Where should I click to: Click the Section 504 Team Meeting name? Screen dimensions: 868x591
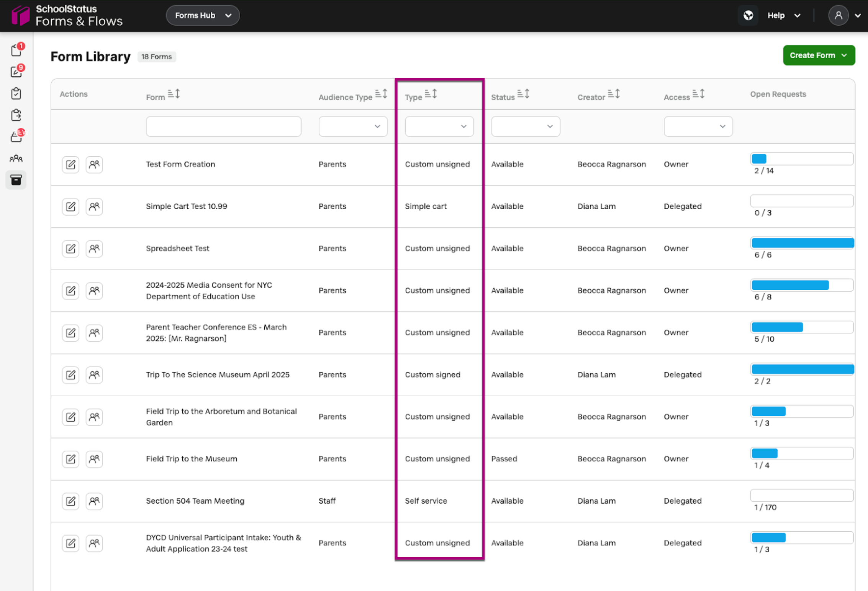tap(195, 501)
